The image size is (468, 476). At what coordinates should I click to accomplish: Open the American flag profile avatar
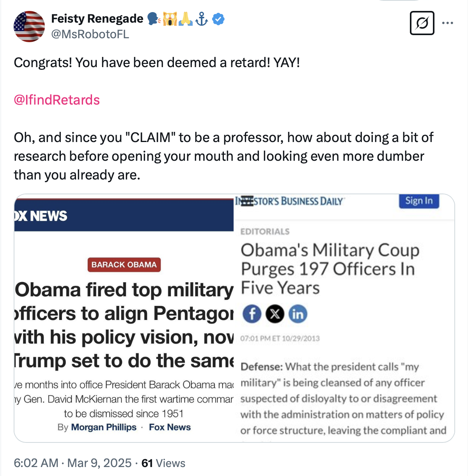[x=29, y=27]
